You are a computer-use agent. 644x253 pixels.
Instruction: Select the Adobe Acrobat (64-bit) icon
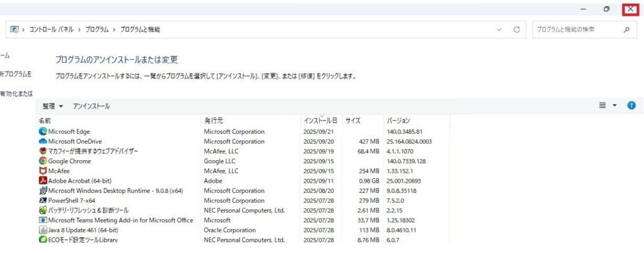43,181
